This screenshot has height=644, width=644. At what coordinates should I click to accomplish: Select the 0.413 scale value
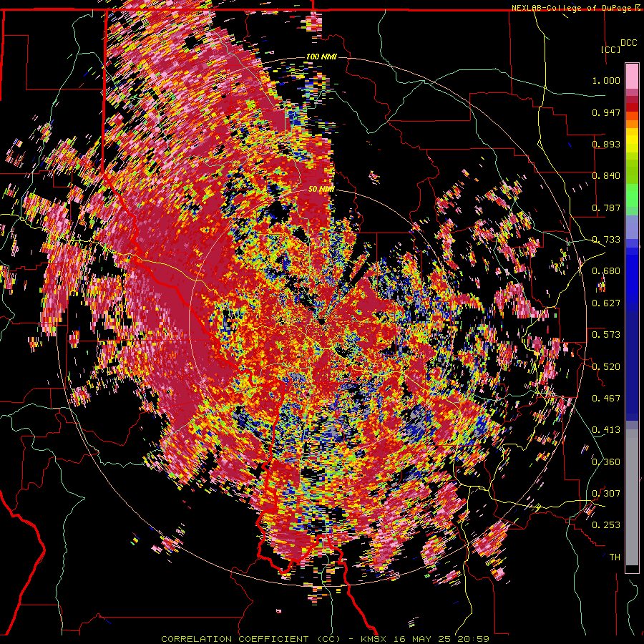click(x=606, y=430)
